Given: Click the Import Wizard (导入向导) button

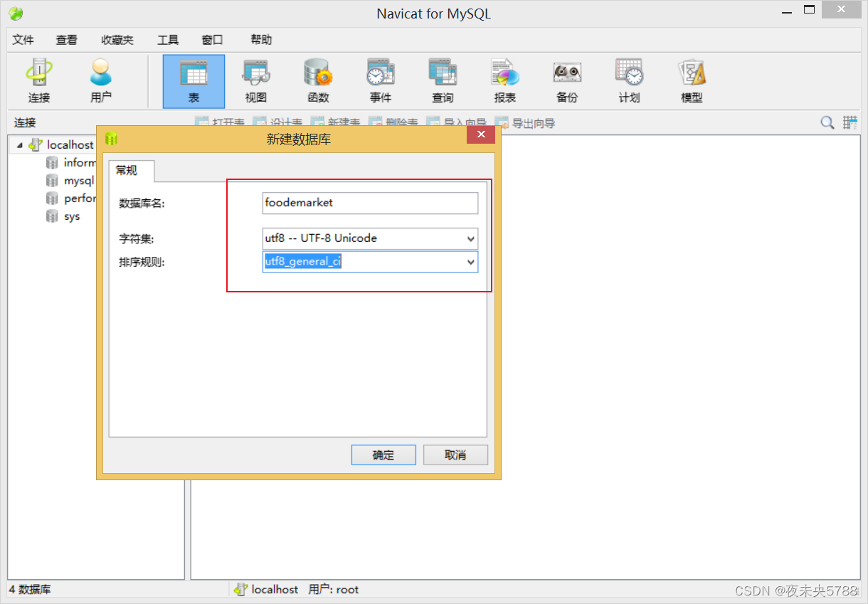Looking at the screenshot, I should click(456, 123).
